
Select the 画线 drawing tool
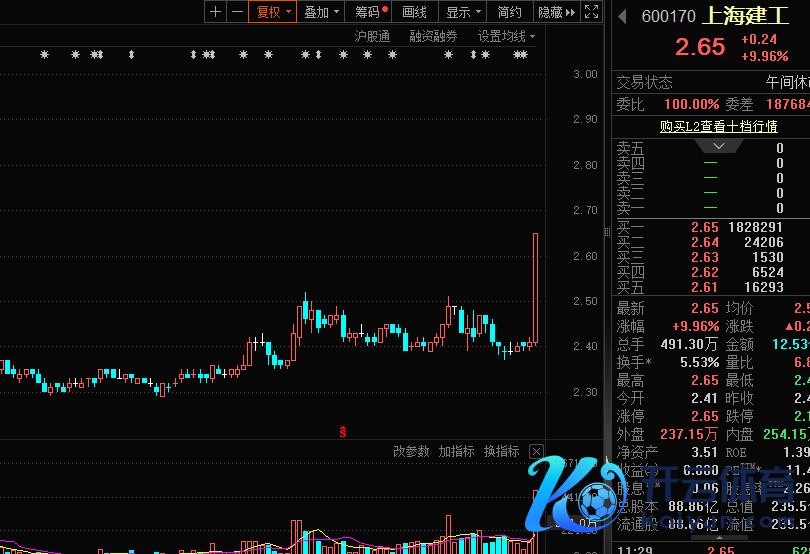coord(414,12)
